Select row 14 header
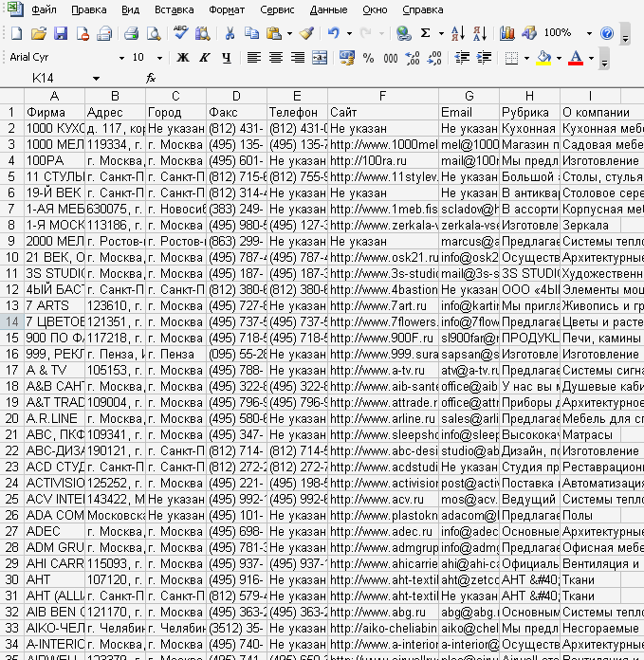Screen dimensions: 644x660 [x=11, y=322]
